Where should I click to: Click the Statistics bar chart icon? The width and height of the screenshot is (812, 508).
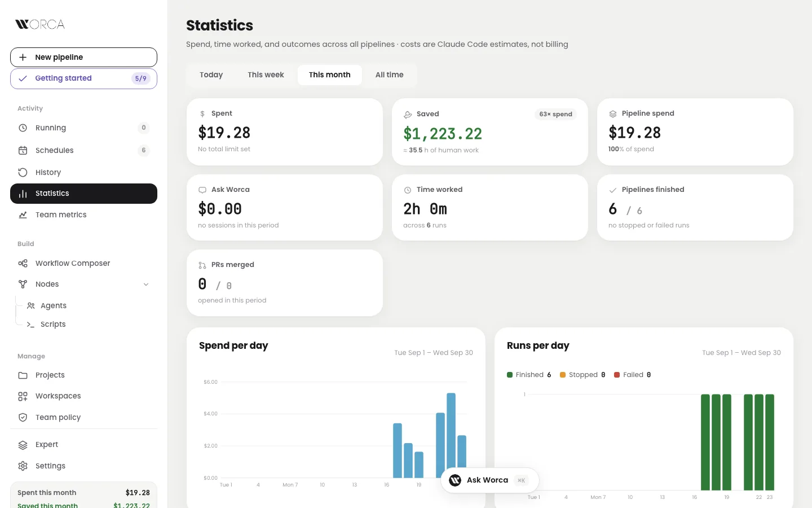point(23,194)
